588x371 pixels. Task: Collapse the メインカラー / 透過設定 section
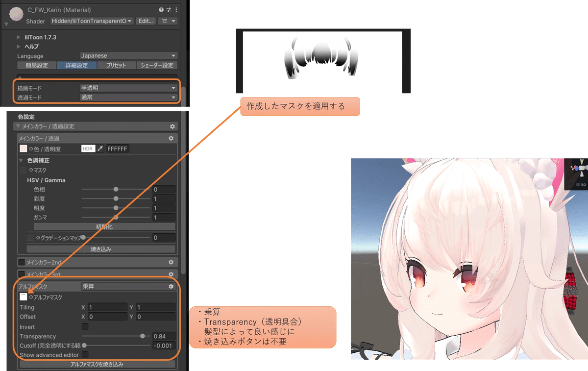coord(18,126)
